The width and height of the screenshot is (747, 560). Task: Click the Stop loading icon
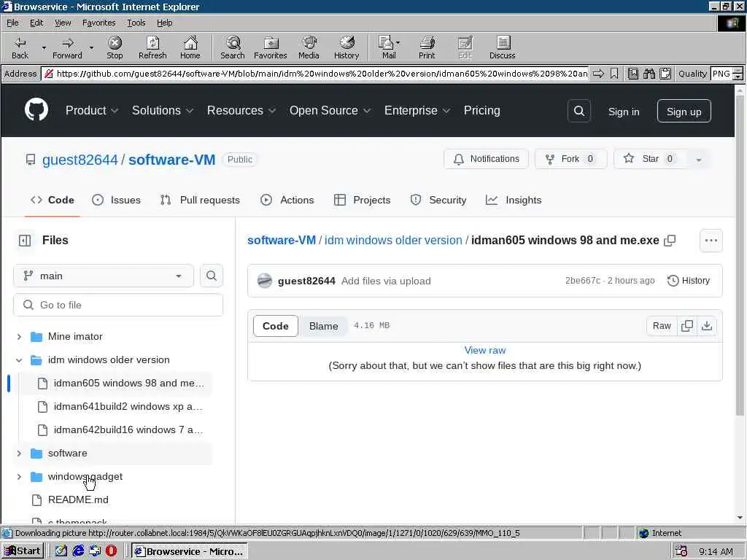point(115,47)
